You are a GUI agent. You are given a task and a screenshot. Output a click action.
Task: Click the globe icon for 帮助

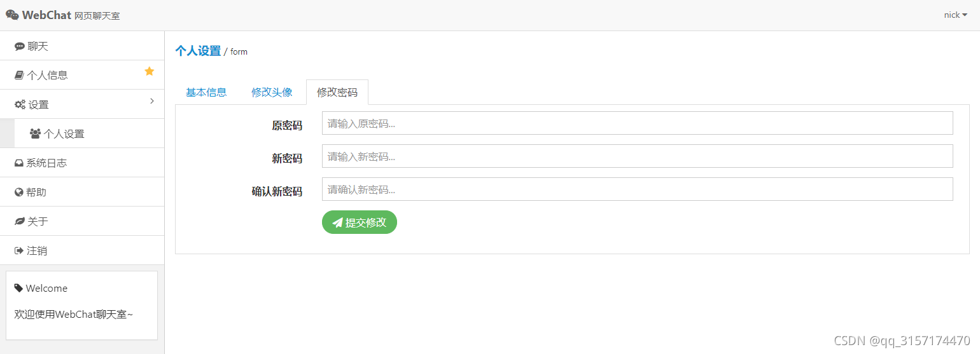pos(19,192)
